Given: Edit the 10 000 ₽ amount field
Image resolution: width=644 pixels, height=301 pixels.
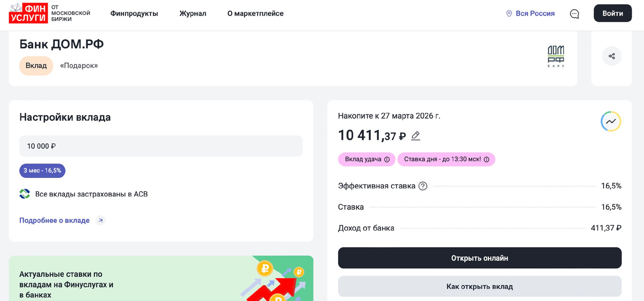Looking at the screenshot, I should pyautogui.click(x=161, y=146).
